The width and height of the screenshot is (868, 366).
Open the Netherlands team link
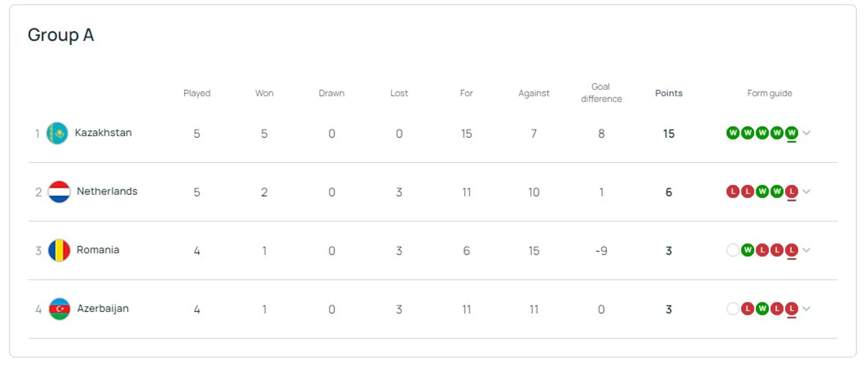pos(107,191)
